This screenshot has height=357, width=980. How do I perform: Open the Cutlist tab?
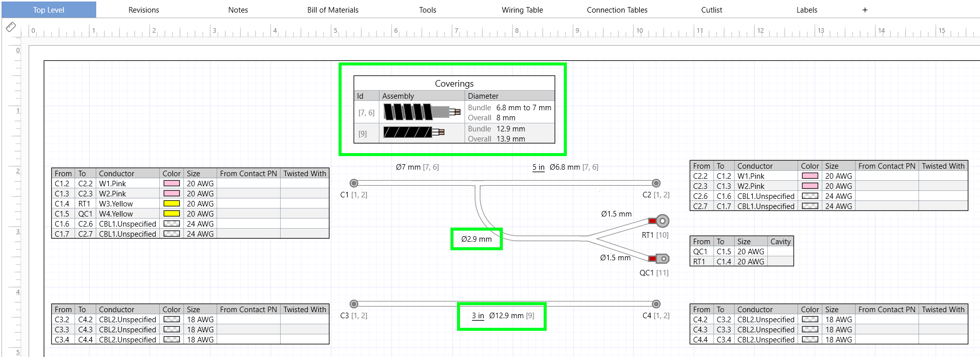pyautogui.click(x=712, y=10)
